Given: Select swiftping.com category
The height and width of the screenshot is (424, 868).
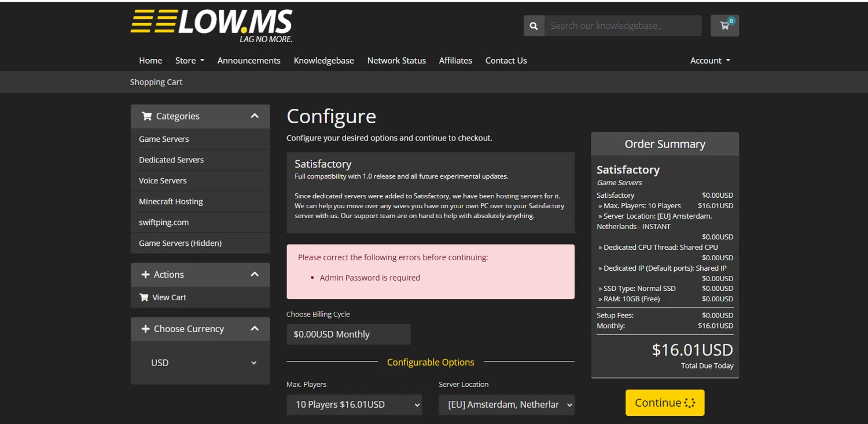Looking at the screenshot, I should tap(200, 222).
